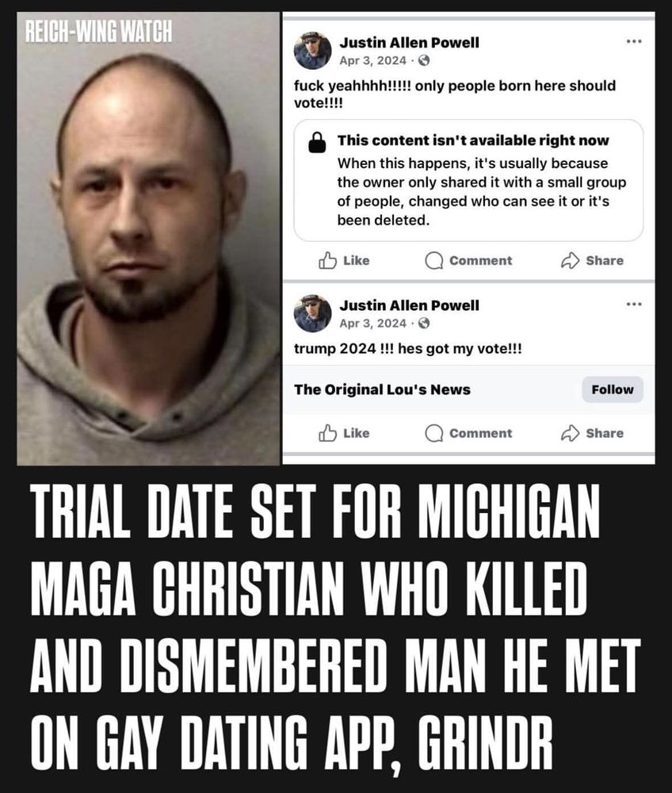Image resolution: width=672 pixels, height=793 pixels.
Task: Click the Share arrow icon on first post
Action: 570,260
